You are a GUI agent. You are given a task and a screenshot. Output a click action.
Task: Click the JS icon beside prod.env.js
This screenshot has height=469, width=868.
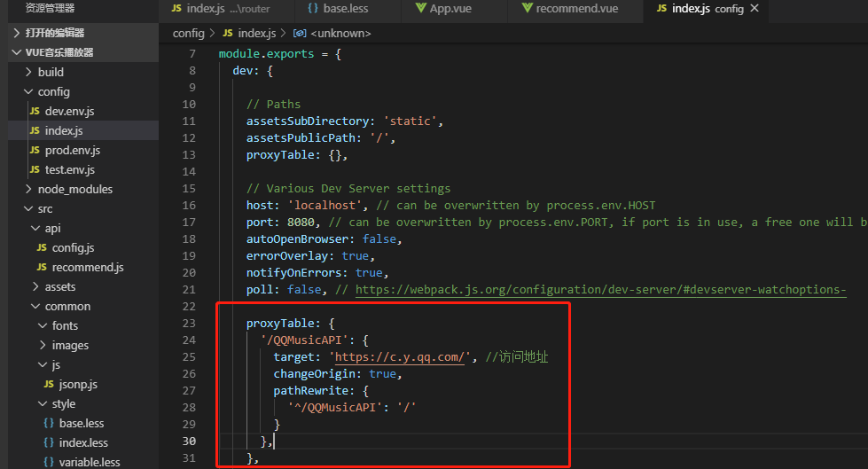pos(35,150)
